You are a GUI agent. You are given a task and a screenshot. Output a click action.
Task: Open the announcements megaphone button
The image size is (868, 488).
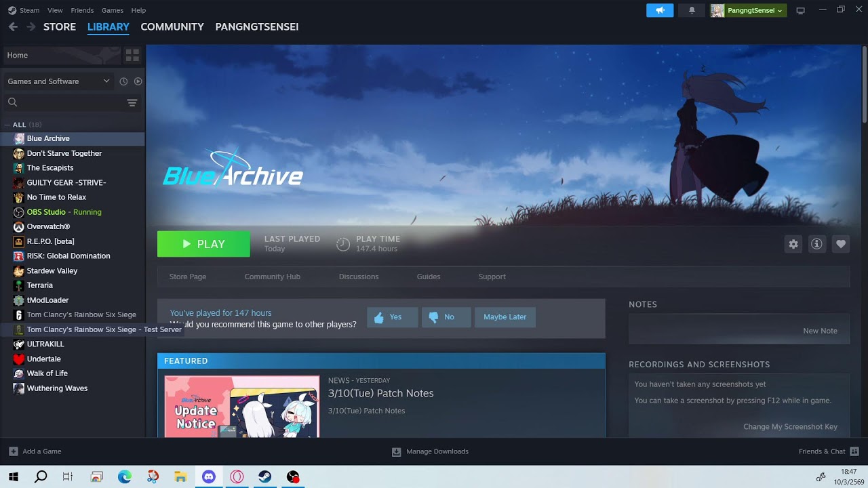click(x=660, y=10)
